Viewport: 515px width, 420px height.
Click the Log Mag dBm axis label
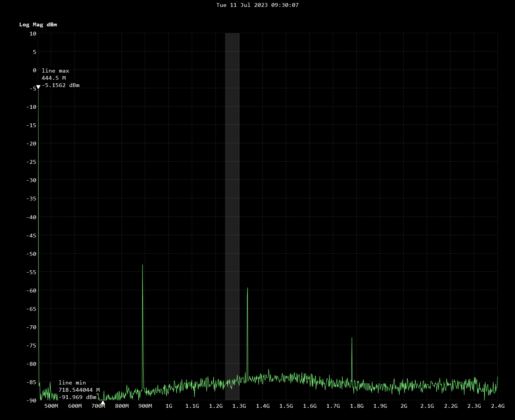coord(38,24)
